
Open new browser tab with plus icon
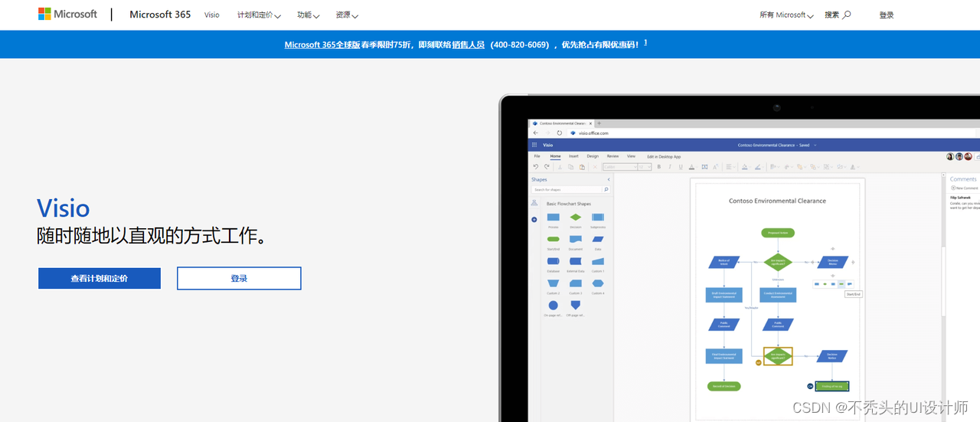(x=599, y=123)
